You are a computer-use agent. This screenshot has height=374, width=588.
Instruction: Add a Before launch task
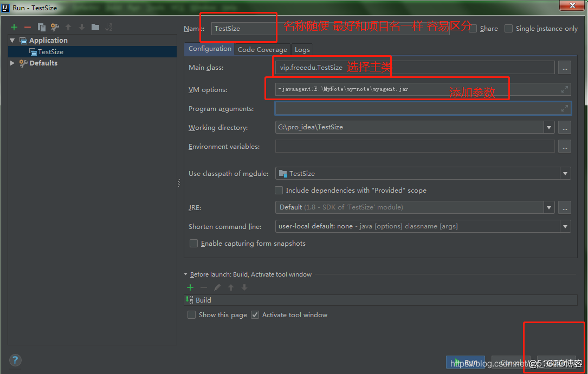coord(190,287)
